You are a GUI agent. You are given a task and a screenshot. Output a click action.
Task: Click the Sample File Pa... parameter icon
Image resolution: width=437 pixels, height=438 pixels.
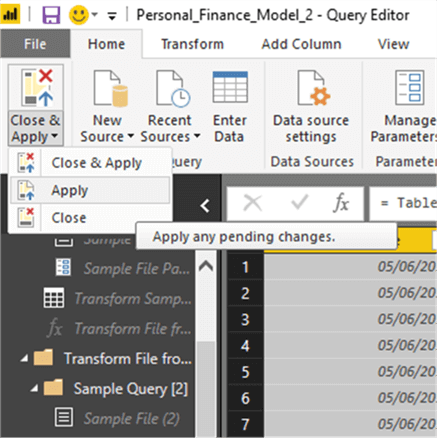tap(63, 267)
